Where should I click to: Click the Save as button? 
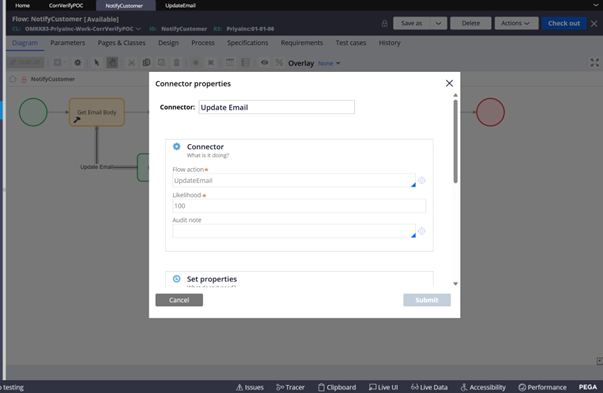click(411, 23)
